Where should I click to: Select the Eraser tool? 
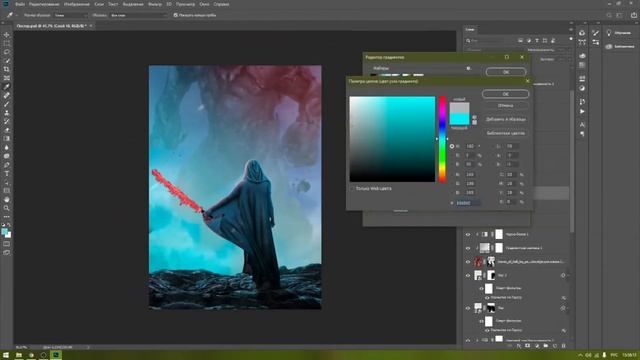[7, 130]
